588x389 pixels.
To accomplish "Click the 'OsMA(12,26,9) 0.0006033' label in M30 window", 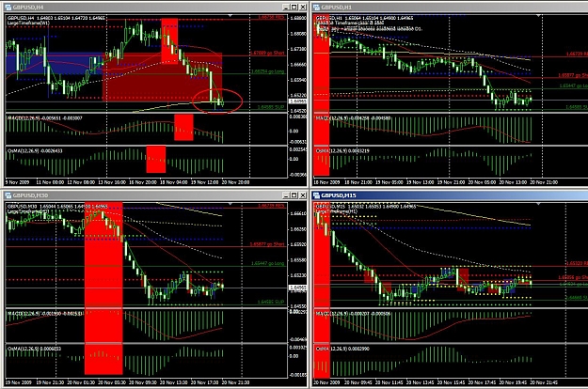I will (x=34, y=349).
